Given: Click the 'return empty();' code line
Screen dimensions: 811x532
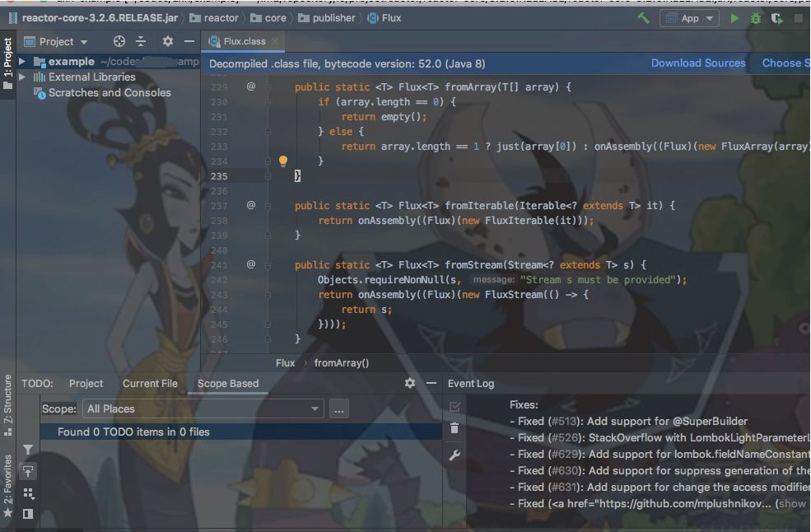Looking at the screenshot, I should click(x=384, y=116).
